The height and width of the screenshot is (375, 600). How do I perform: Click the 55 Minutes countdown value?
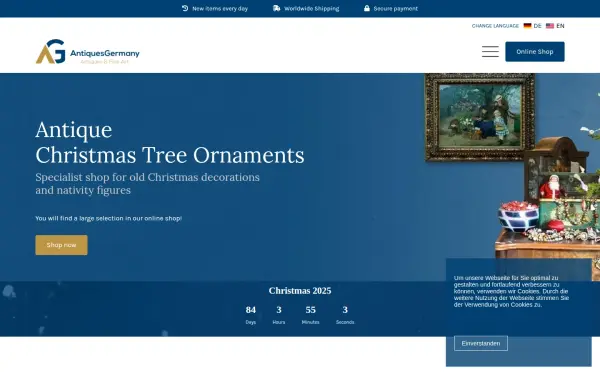(x=310, y=310)
